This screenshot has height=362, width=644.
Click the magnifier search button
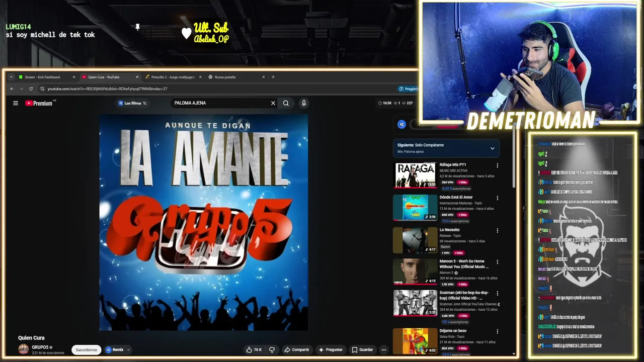(x=286, y=103)
